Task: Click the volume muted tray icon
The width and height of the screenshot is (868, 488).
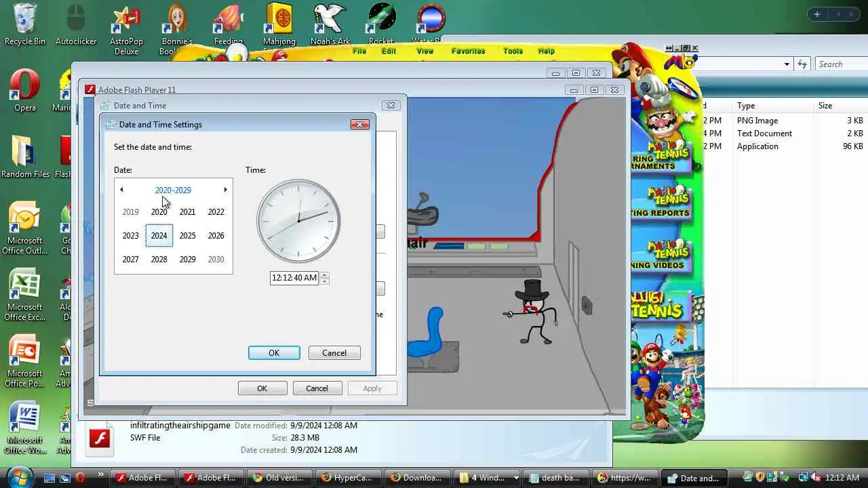Action: click(816, 478)
